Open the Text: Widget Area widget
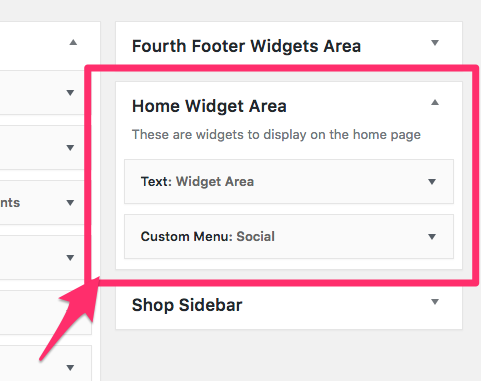 (289, 182)
